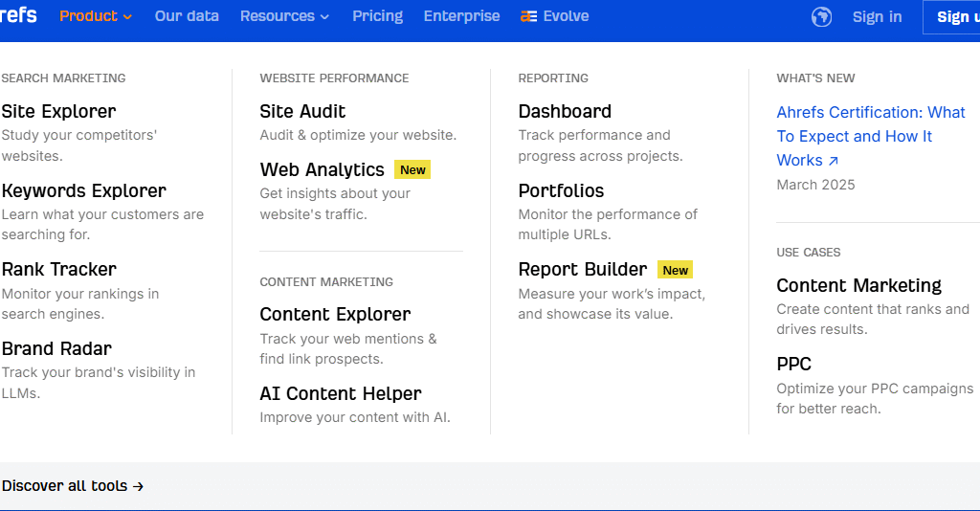Click the 'SEARCH MARKETING' section heading

click(63, 78)
